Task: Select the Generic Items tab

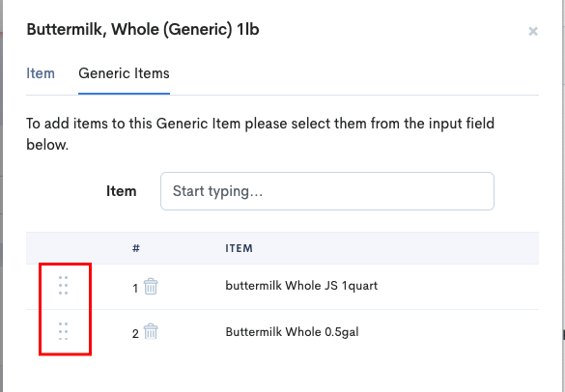Action: (x=124, y=73)
